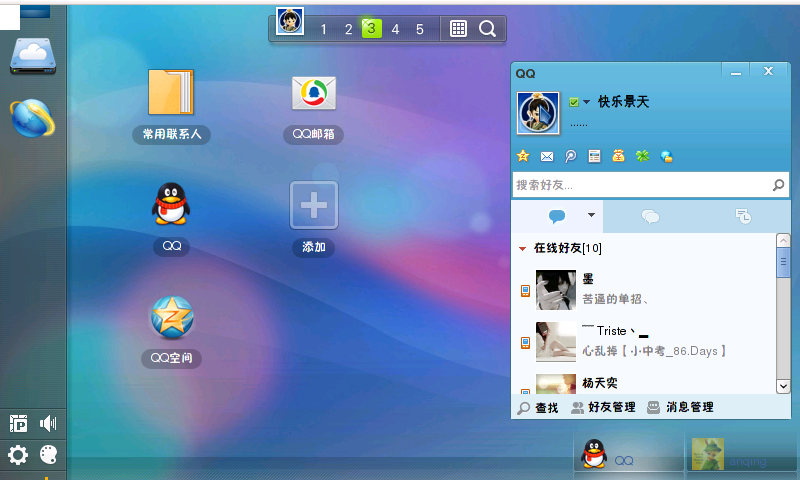Switch to desktop page 4
The image size is (800, 480).
pyautogui.click(x=395, y=29)
